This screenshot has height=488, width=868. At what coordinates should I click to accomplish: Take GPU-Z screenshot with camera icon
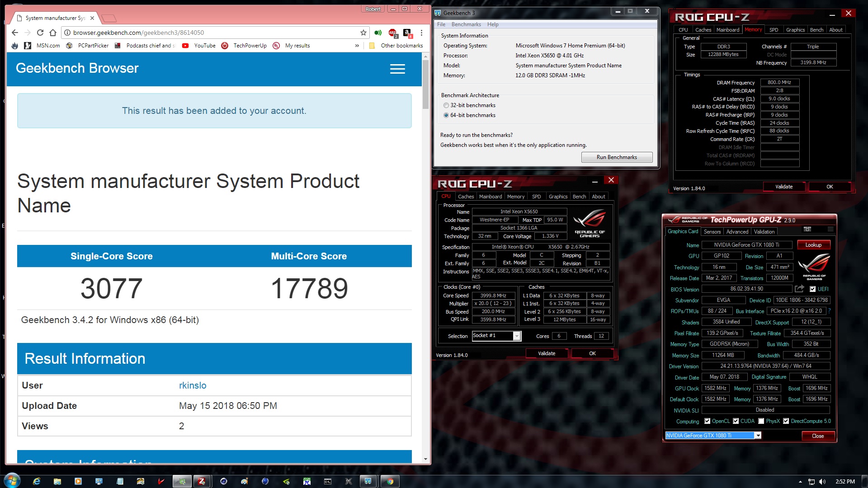click(807, 230)
